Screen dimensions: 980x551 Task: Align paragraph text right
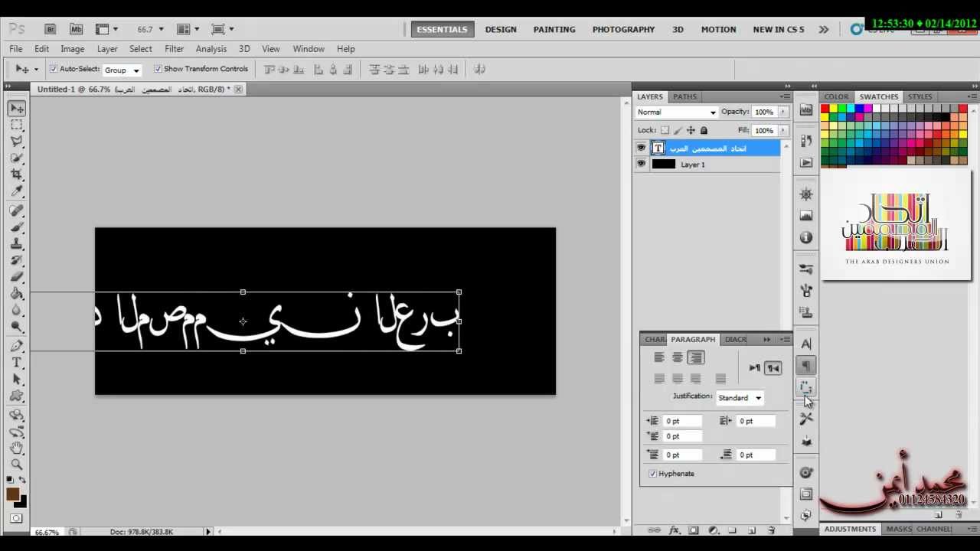(695, 357)
